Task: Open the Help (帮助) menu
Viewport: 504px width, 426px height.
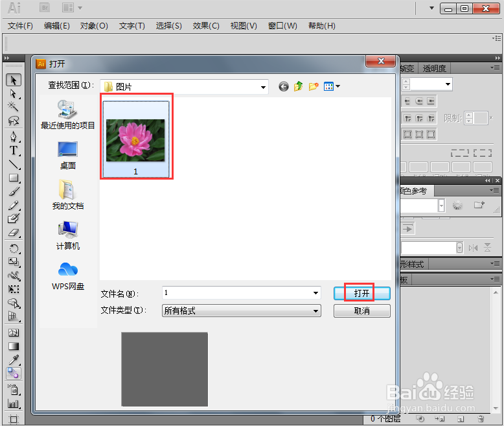Action: pos(322,26)
